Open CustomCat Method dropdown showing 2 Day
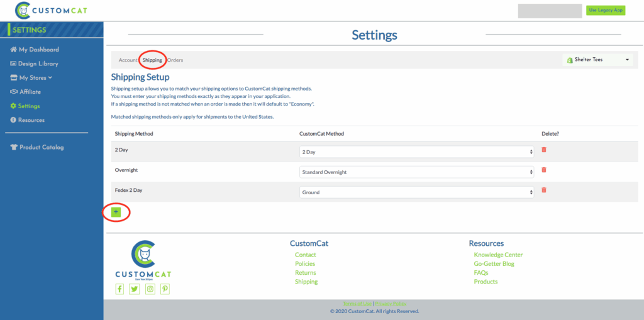The height and width of the screenshot is (320, 644). click(416, 152)
